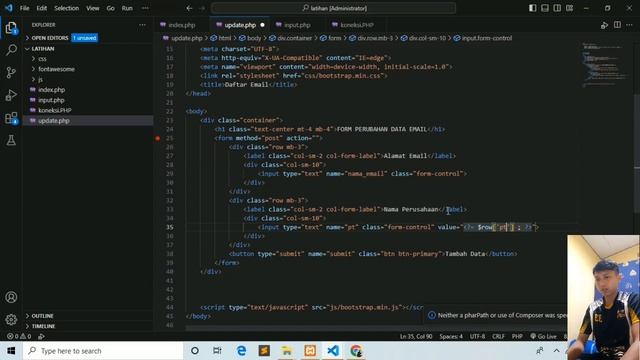
Task: Open koneksi.PHP in the file tree
Action: 88,110
